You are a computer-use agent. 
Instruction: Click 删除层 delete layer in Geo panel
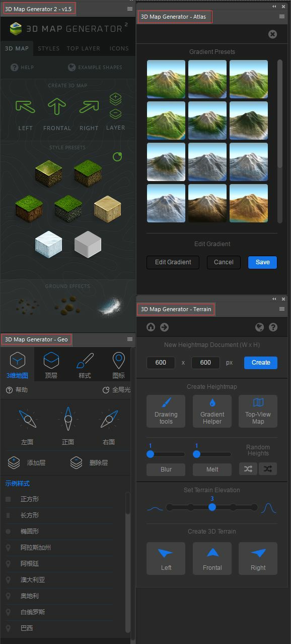[x=89, y=462]
